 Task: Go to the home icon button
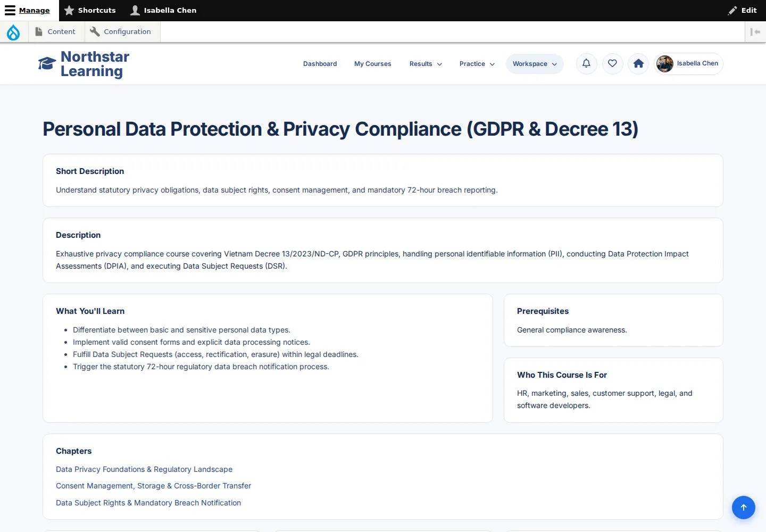(638, 64)
